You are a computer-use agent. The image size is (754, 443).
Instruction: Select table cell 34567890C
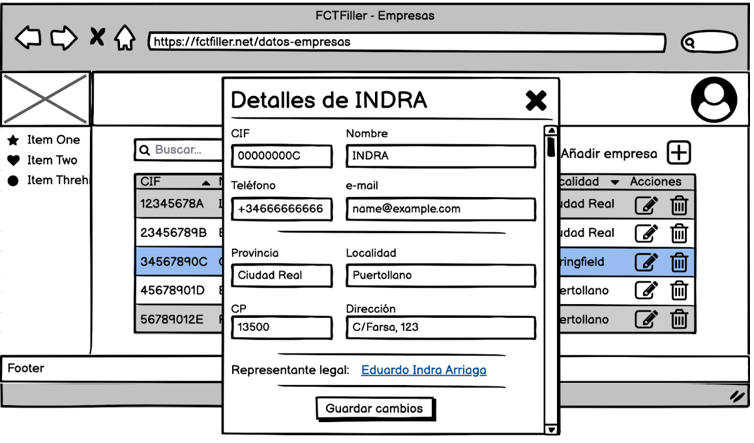[x=174, y=262]
